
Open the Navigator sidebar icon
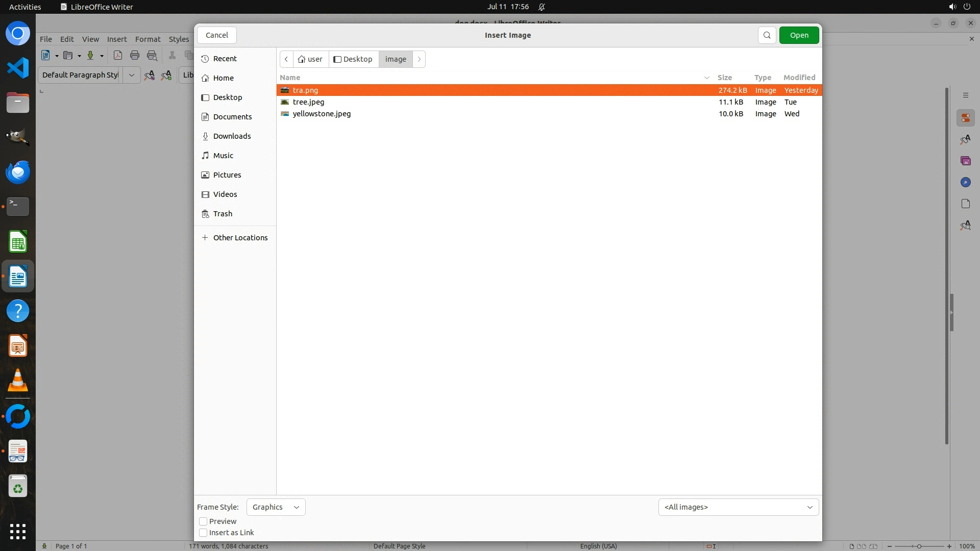coord(965,183)
